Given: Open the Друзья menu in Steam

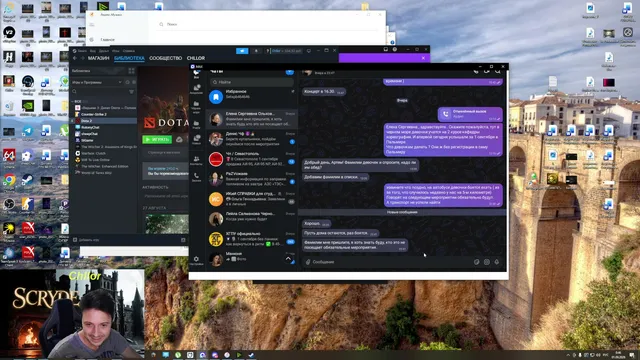Looking at the screenshot, I should (104, 51).
